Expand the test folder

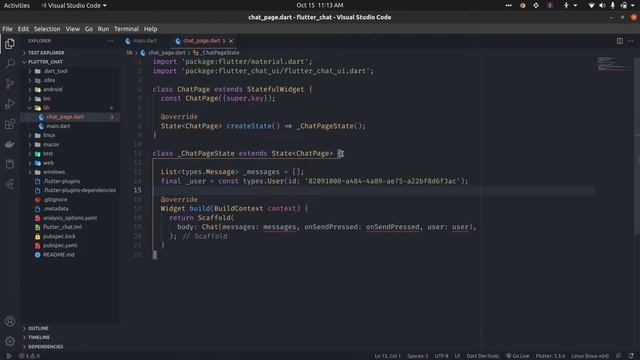pyautogui.click(x=48, y=153)
